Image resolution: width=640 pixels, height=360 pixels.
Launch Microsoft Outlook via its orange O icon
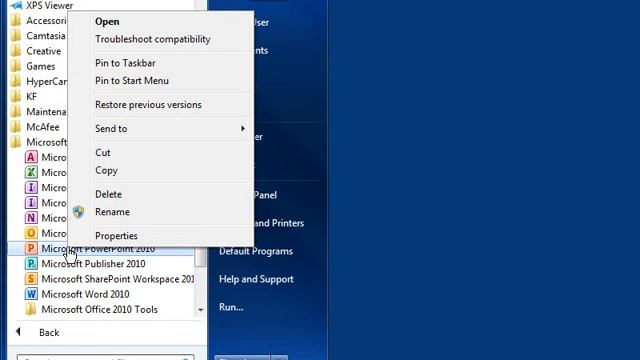pos(31,233)
